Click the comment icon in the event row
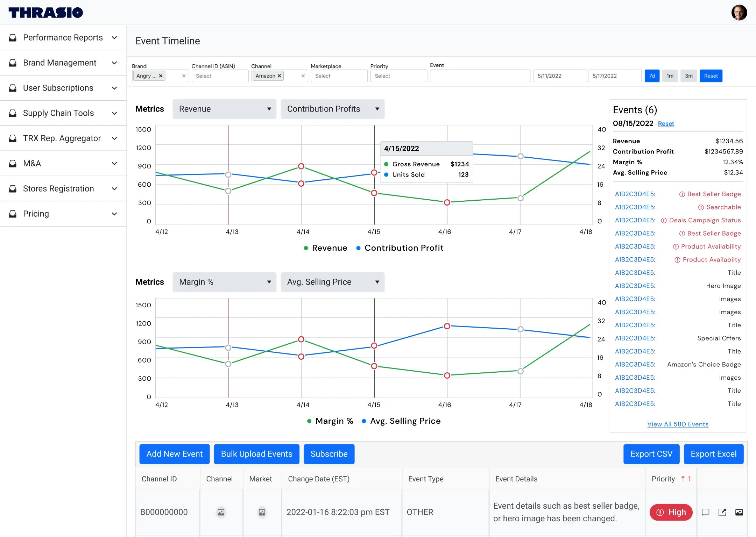Viewport: 756px width, 537px height. click(705, 512)
